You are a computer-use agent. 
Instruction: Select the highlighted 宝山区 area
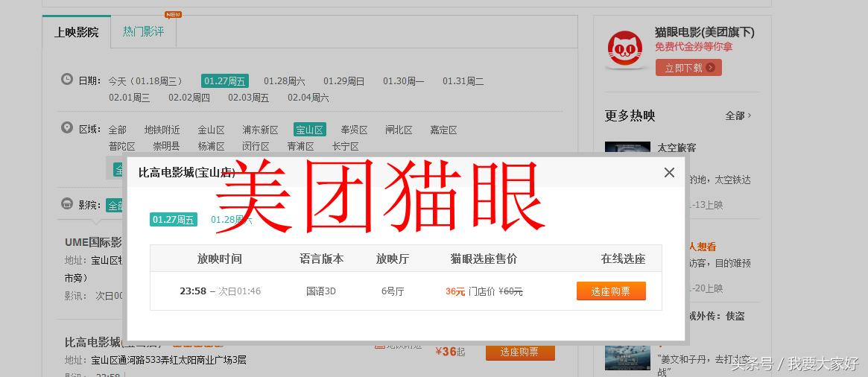pyautogui.click(x=309, y=130)
